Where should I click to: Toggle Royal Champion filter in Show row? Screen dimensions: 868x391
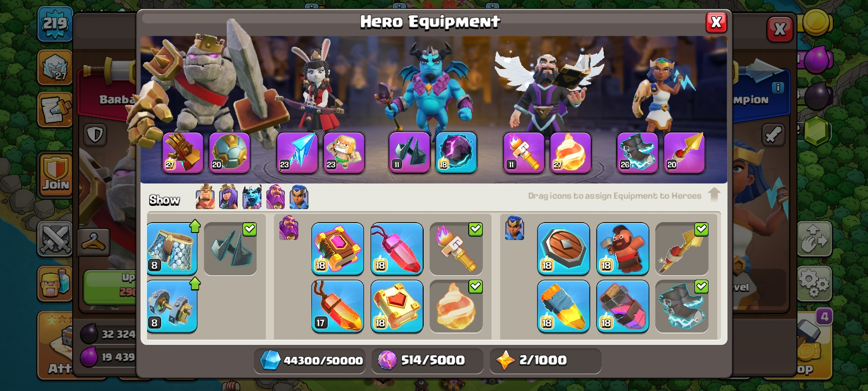click(299, 197)
